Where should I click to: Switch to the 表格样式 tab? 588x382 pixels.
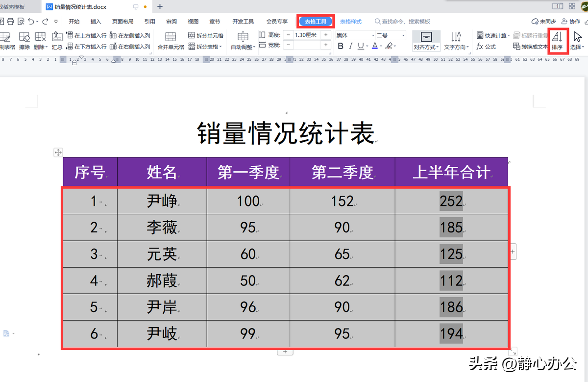click(351, 22)
